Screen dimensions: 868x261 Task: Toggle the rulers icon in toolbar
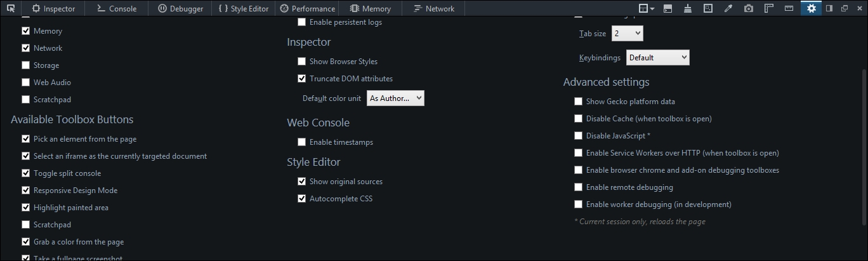pos(769,8)
